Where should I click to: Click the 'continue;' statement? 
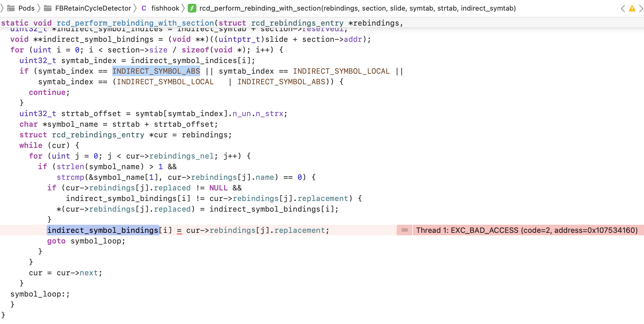[49, 92]
